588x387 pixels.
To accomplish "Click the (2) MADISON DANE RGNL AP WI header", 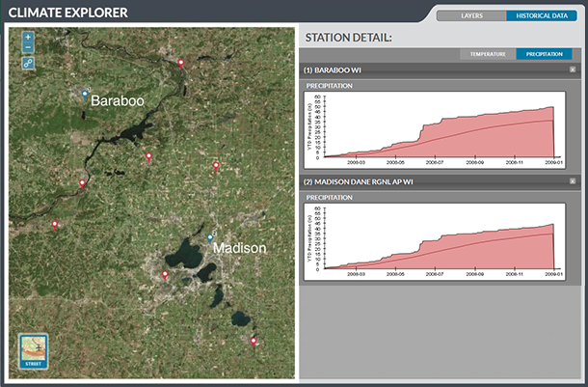I will pos(441,182).
